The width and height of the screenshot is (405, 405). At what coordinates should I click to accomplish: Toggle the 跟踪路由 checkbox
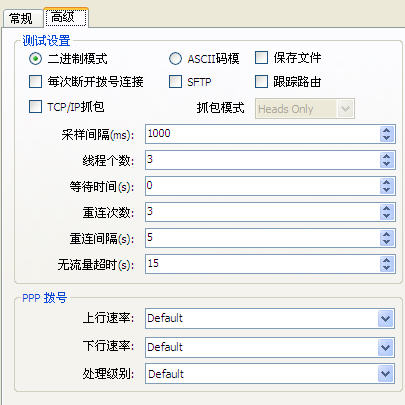(261, 81)
